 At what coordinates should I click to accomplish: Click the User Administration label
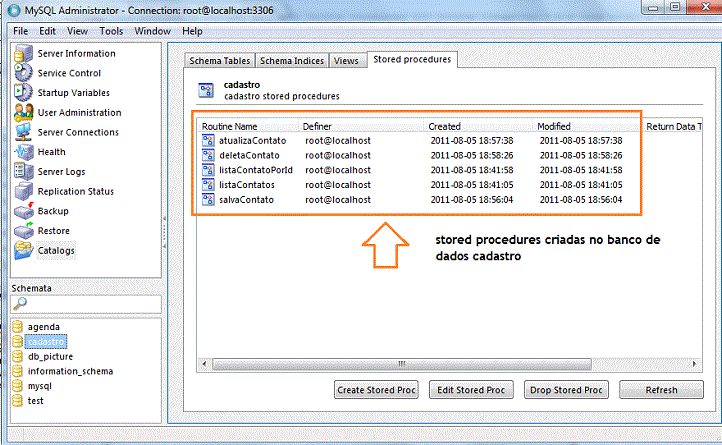pos(79,112)
